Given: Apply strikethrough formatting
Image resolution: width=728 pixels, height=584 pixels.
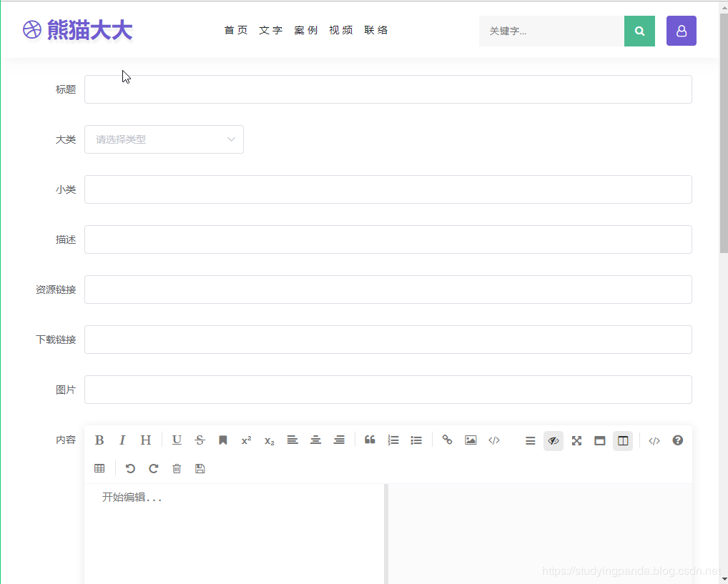Looking at the screenshot, I should click(x=200, y=440).
